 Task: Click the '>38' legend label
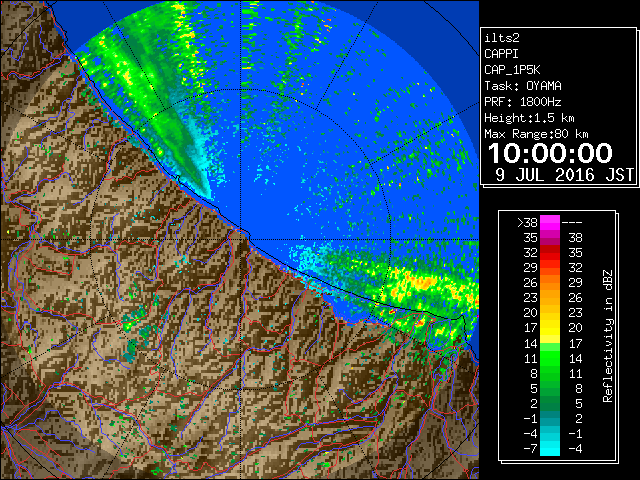(x=527, y=223)
